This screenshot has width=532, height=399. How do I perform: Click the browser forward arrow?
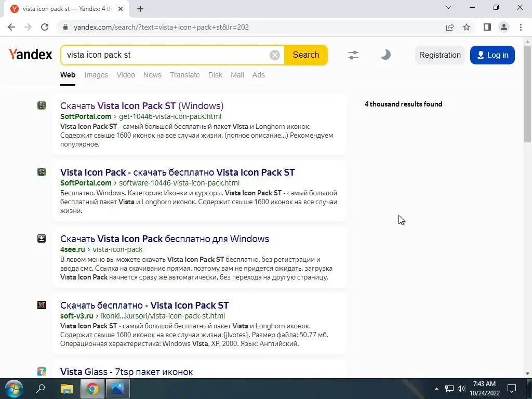[28, 27]
